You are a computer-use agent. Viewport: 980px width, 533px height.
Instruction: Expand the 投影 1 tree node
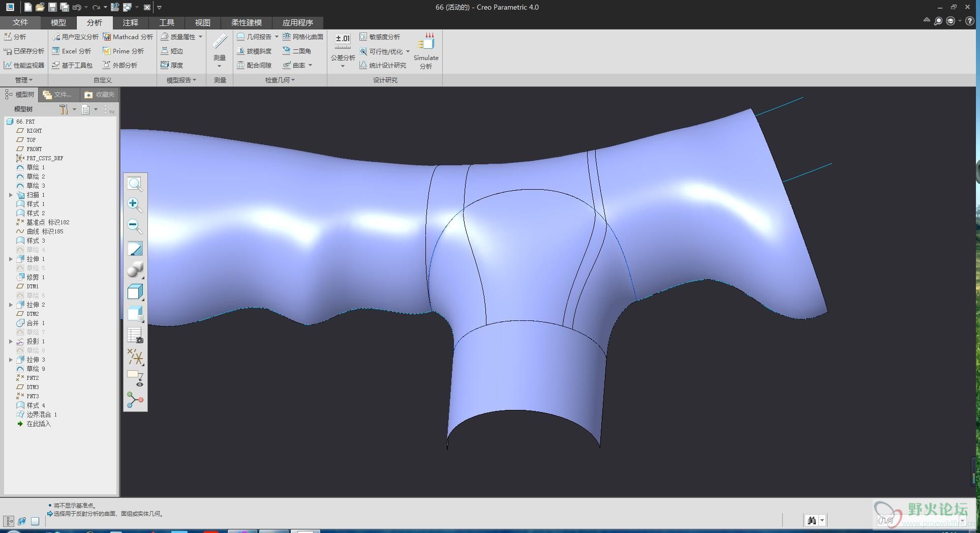pyautogui.click(x=11, y=341)
